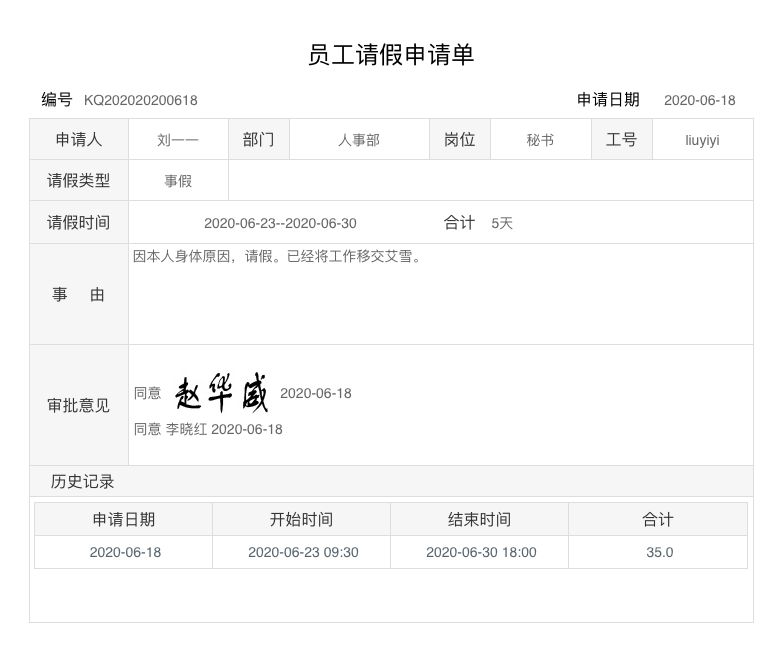Click the 员工请假申请单 form title
Image resolution: width=767 pixels, height=661 pixels.
390,55
